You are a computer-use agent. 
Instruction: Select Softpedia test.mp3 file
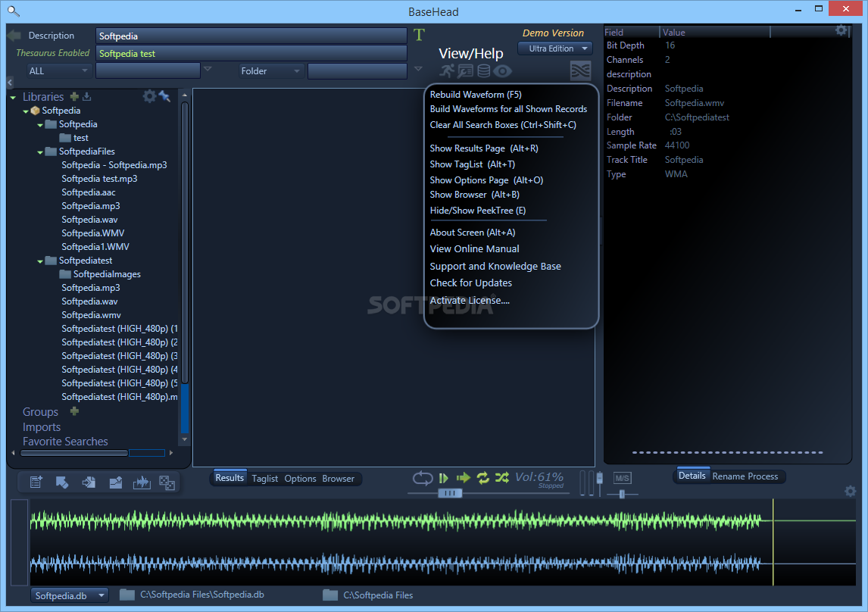(99, 179)
